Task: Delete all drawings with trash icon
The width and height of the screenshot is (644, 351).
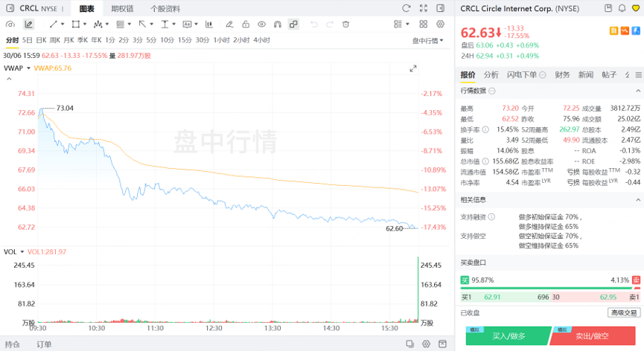Action: click(x=345, y=25)
